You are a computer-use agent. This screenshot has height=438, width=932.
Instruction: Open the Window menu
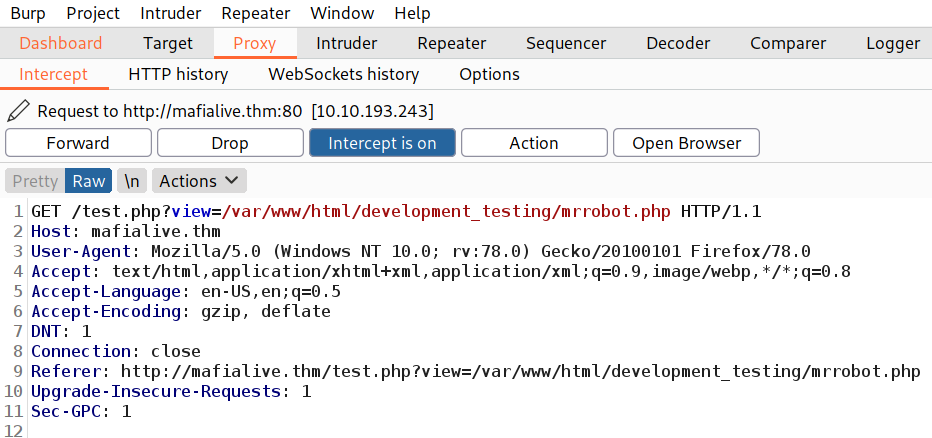(x=342, y=13)
